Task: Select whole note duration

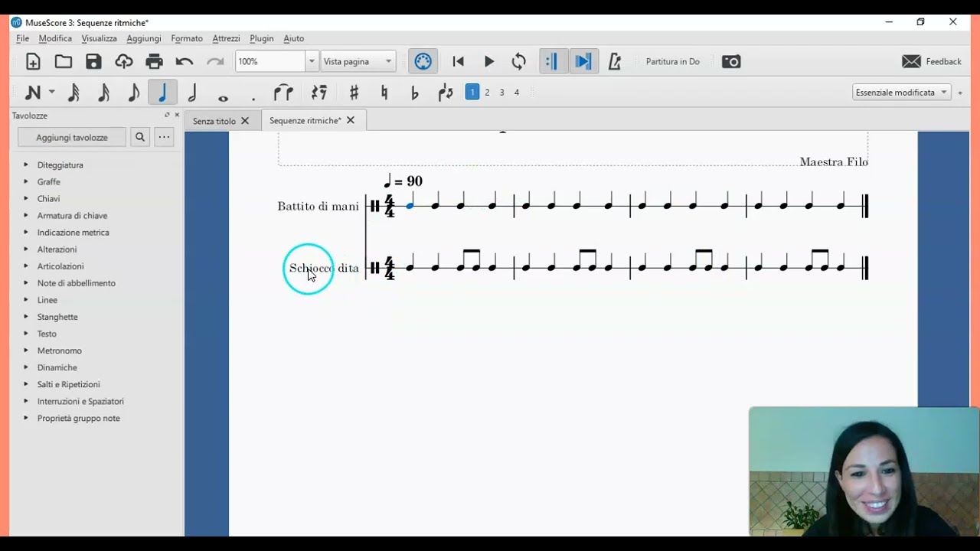Action: point(223,97)
